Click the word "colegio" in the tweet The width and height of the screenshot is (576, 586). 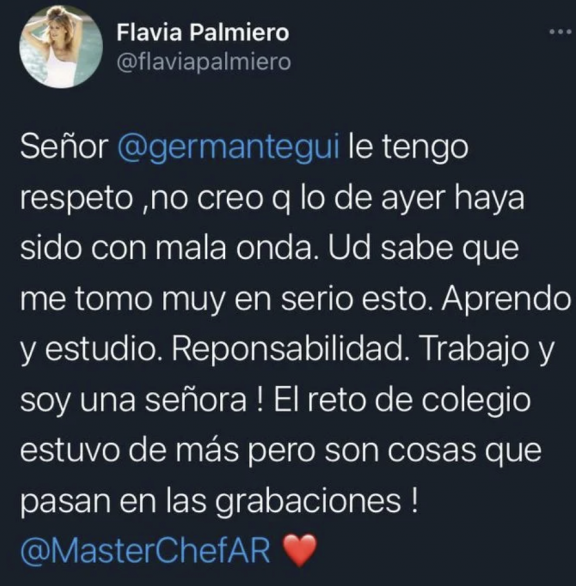[x=476, y=401]
